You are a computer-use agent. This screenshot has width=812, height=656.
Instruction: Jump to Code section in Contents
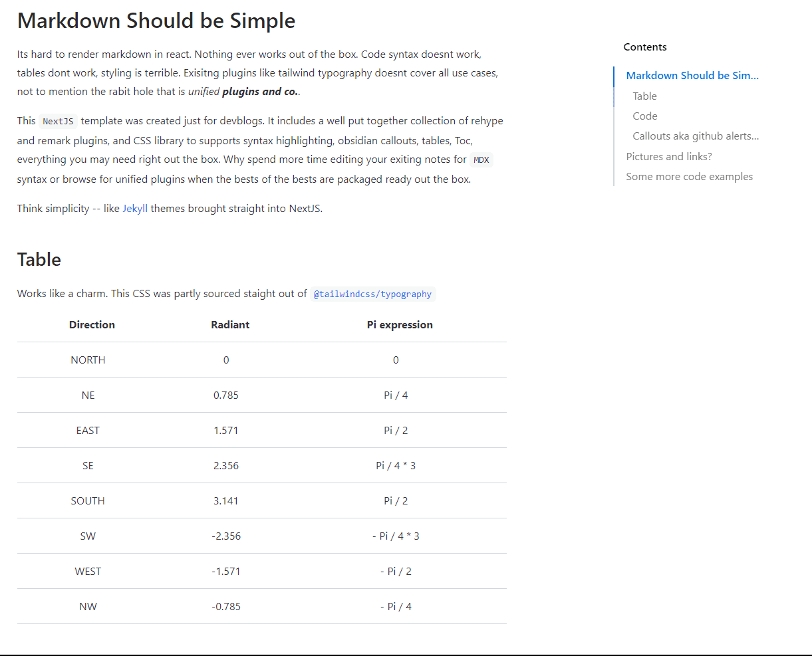[x=644, y=116]
